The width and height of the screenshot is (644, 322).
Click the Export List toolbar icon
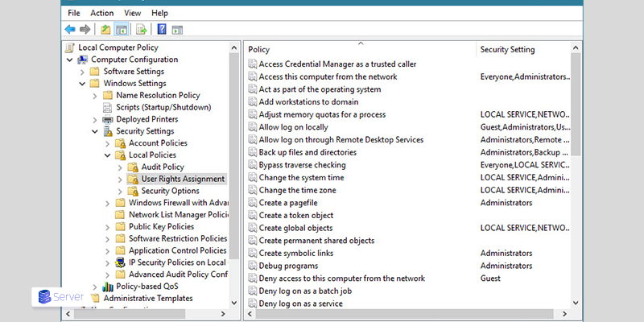click(142, 29)
